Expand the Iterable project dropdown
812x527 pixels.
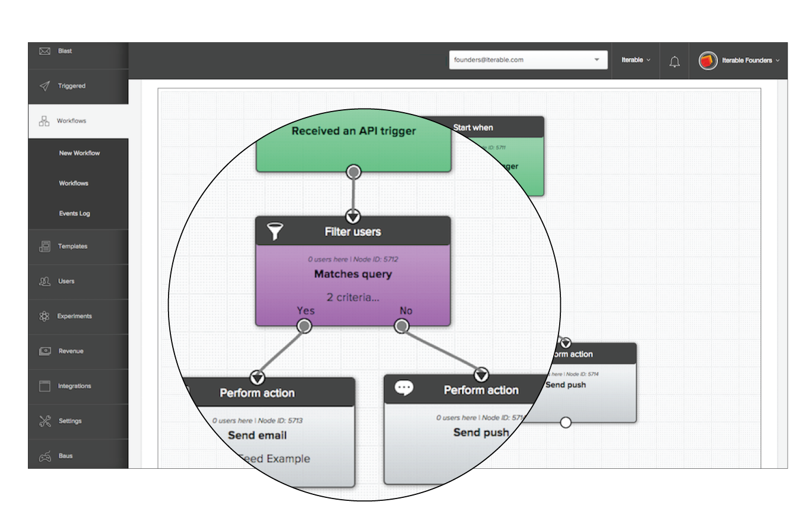(x=636, y=60)
